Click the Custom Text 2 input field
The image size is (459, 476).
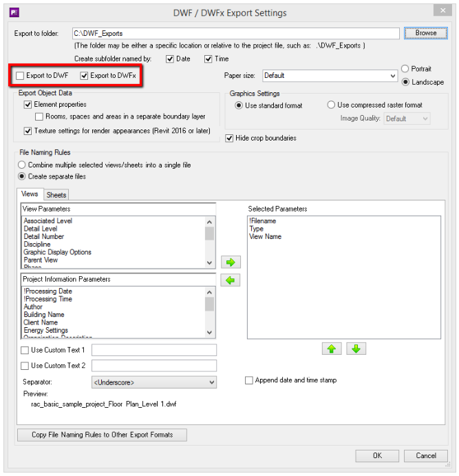pos(154,366)
